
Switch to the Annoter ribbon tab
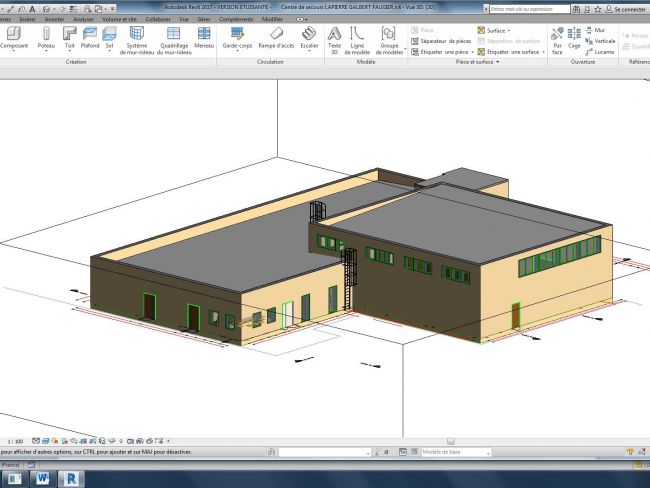(x=54, y=19)
